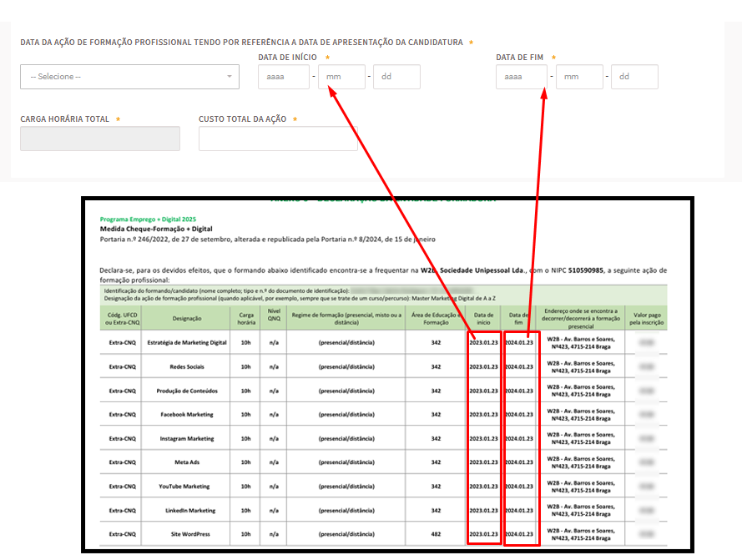This screenshot has height=560, width=742.
Task: Click the "Data de fim" column header
Action: coord(518,318)
